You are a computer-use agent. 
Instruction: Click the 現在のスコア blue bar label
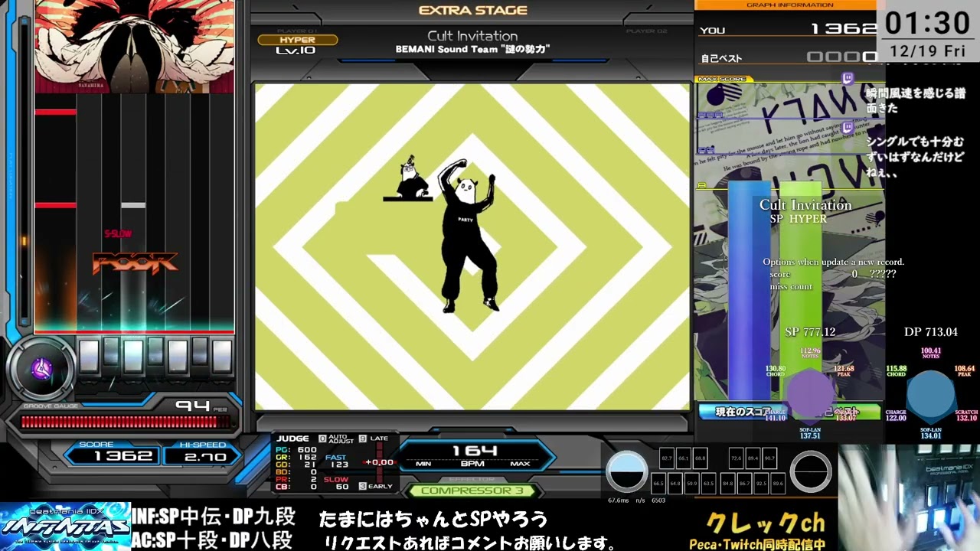742,412
